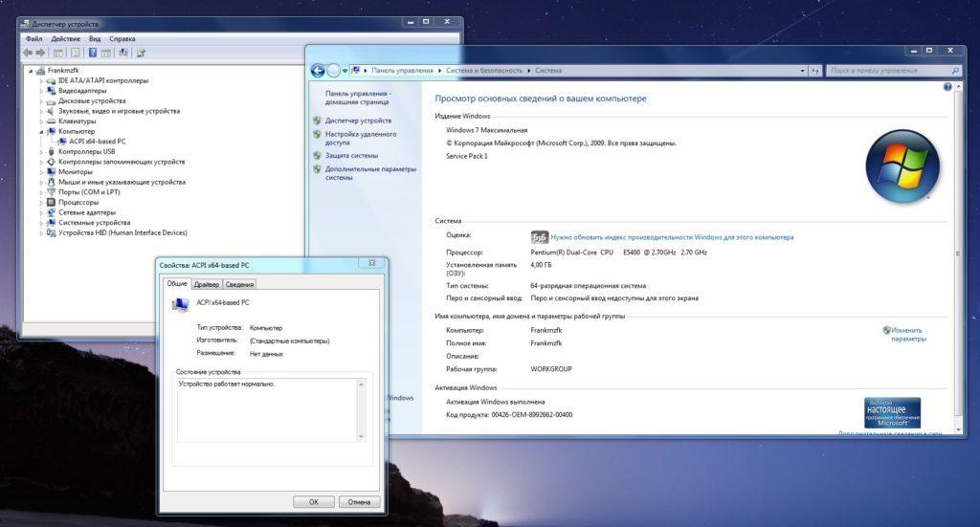
Task: Click Отмена in the properties dialog
Action: tap(360, 502)
